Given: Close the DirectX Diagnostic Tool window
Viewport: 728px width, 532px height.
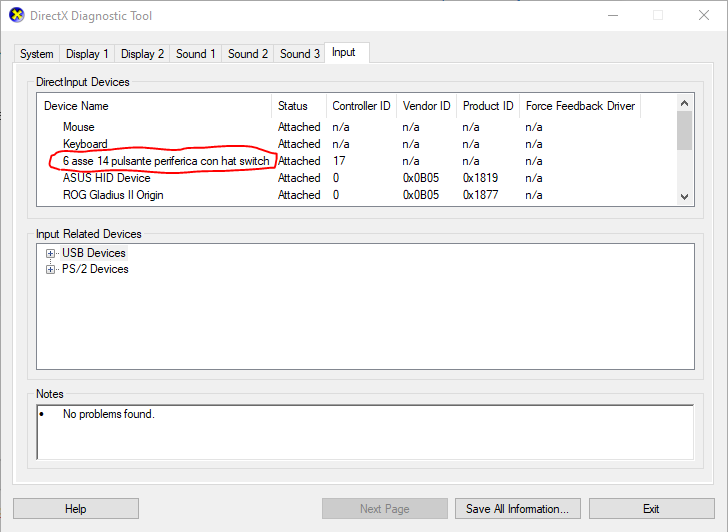Looking at the screenshot, I should 704,15.
